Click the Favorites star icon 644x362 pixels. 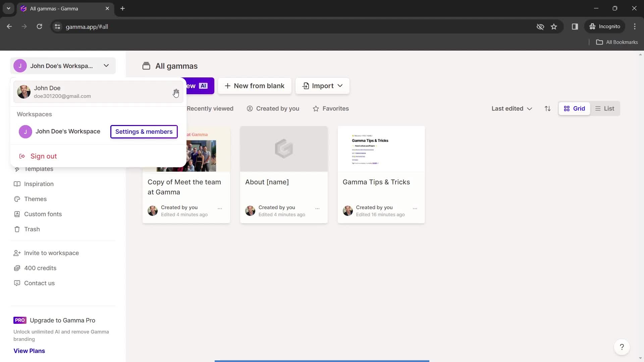(316, 108)
